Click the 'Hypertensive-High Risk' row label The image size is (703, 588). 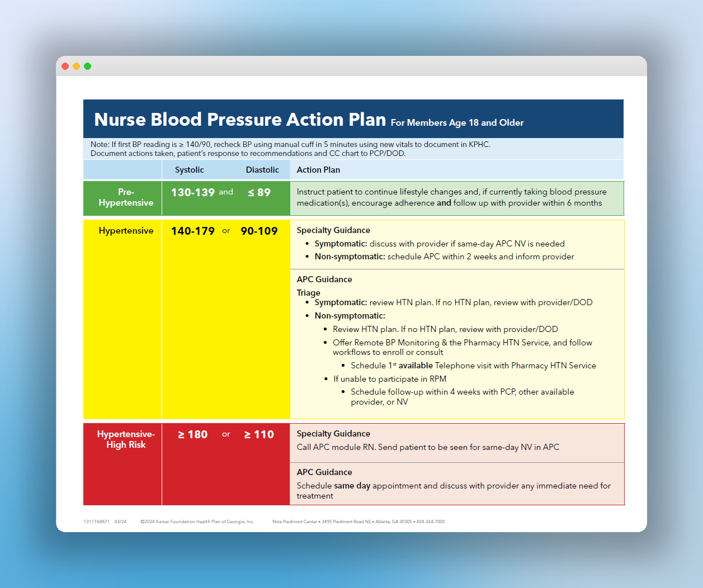point(126,439)
